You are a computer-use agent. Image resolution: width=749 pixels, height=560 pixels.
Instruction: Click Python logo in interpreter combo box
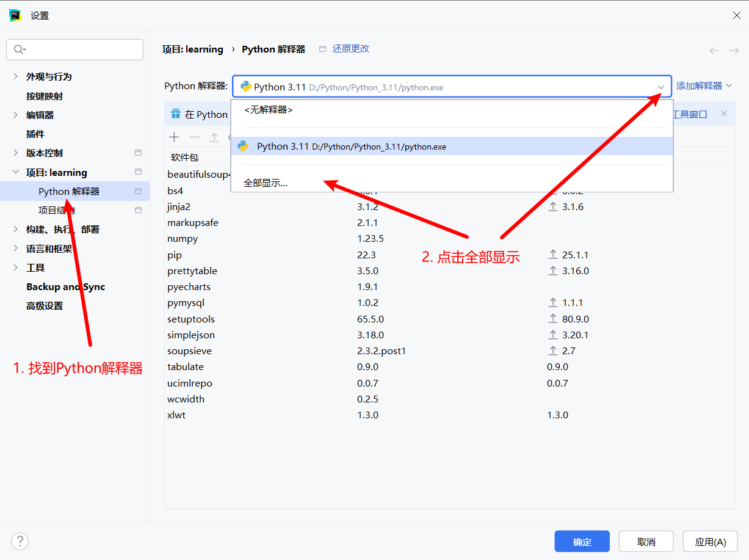click(x=245, y=87)
